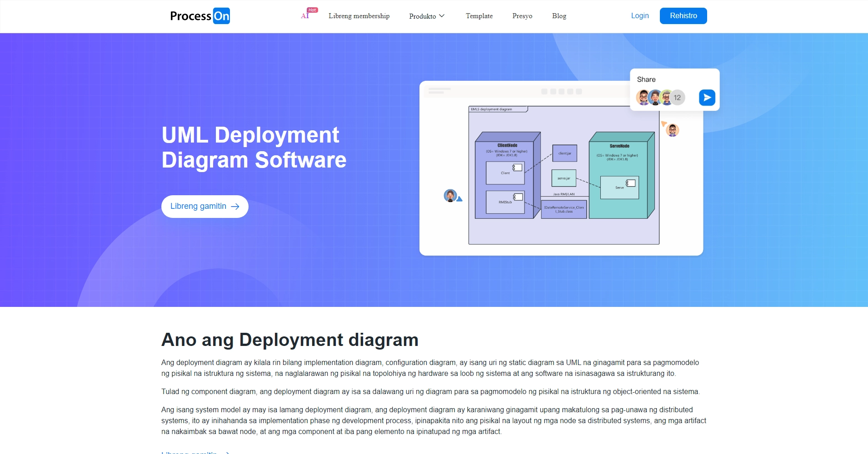Viewport: 868px width, 454px height.
Task: Open the AI Hot menu item
Action: [309, 14]
